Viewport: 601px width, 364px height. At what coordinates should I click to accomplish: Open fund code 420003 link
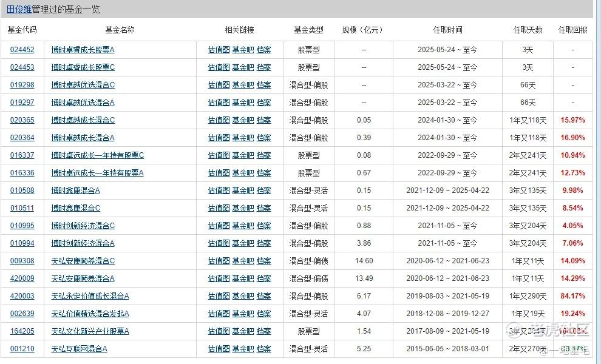(22, 296)
